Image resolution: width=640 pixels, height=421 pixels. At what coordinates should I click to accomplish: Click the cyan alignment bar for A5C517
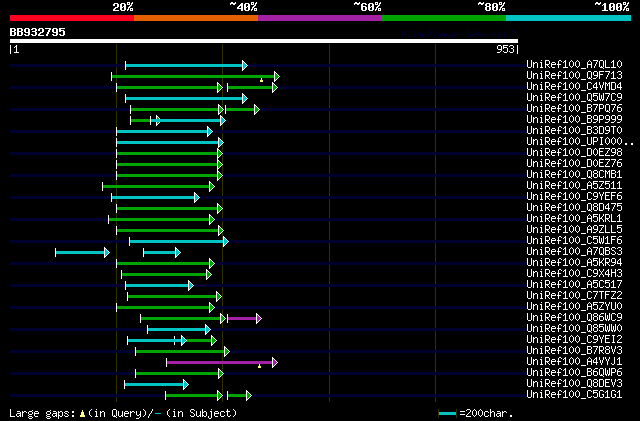(x=159, y=286)
